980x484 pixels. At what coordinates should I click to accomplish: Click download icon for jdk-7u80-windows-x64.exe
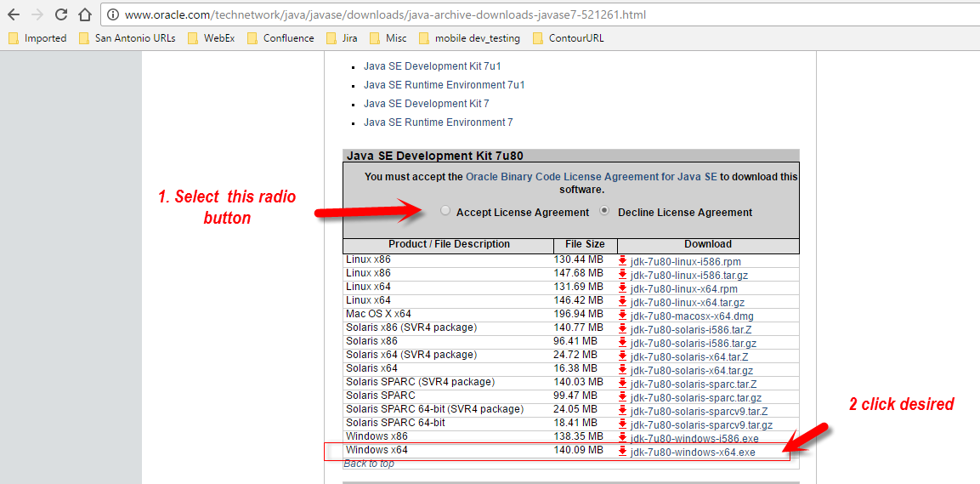(x=622, y=452)
